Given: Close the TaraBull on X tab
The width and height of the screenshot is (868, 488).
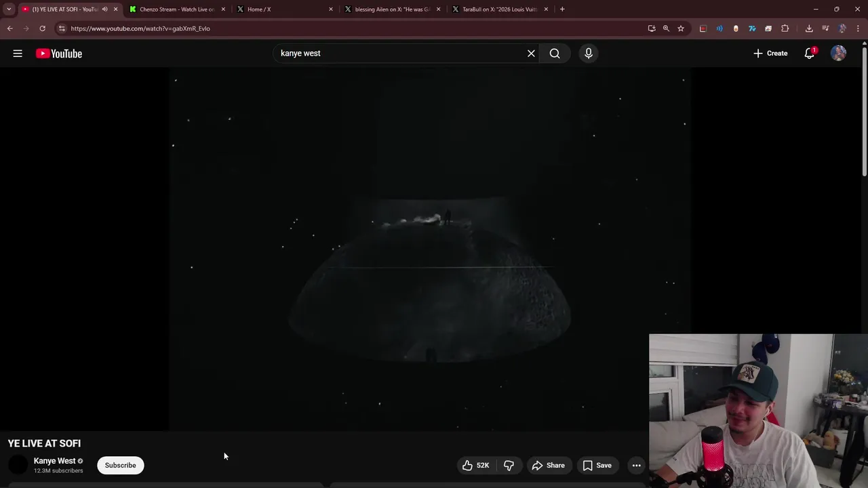Looking at the screenshot, I should (546, 9).
